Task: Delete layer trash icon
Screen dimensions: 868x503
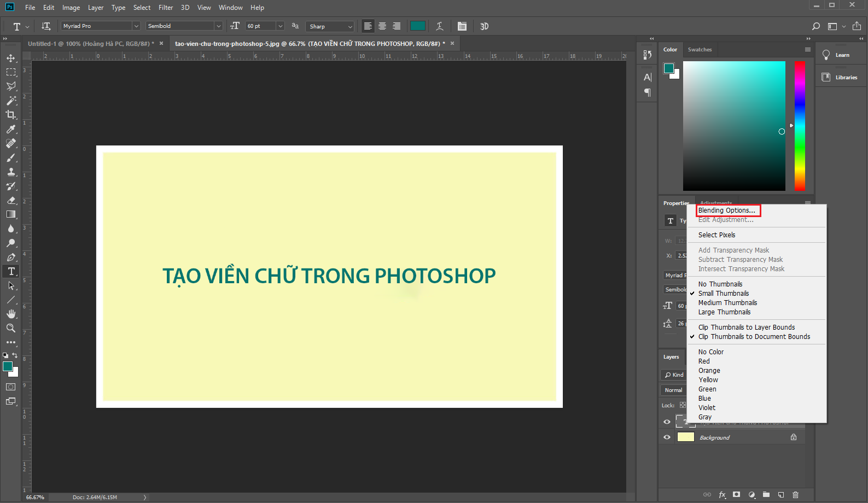Action: 796,495
